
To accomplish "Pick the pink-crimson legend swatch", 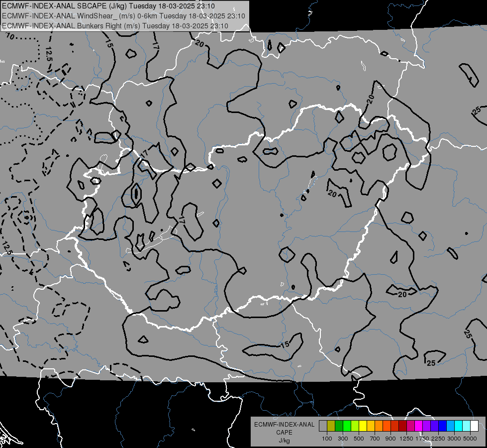I will pos(410,426).
